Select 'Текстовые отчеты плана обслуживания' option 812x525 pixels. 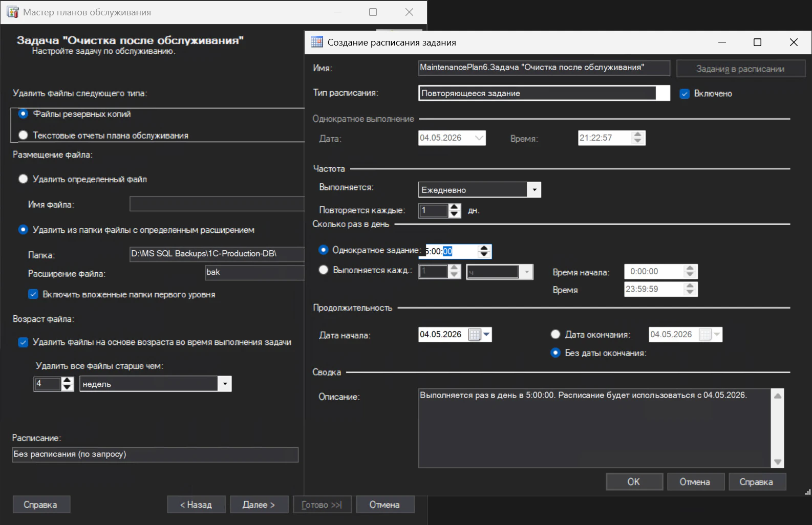click(23, 135)
